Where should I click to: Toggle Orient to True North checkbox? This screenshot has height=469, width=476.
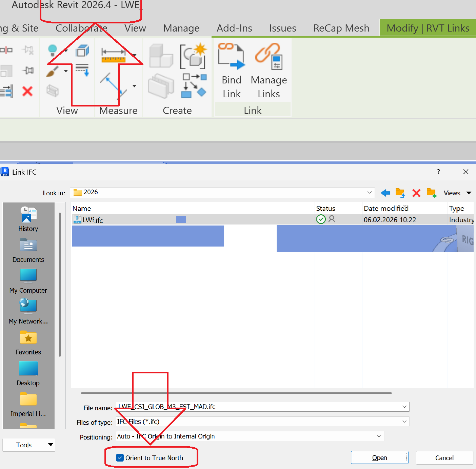pos(120,458)
